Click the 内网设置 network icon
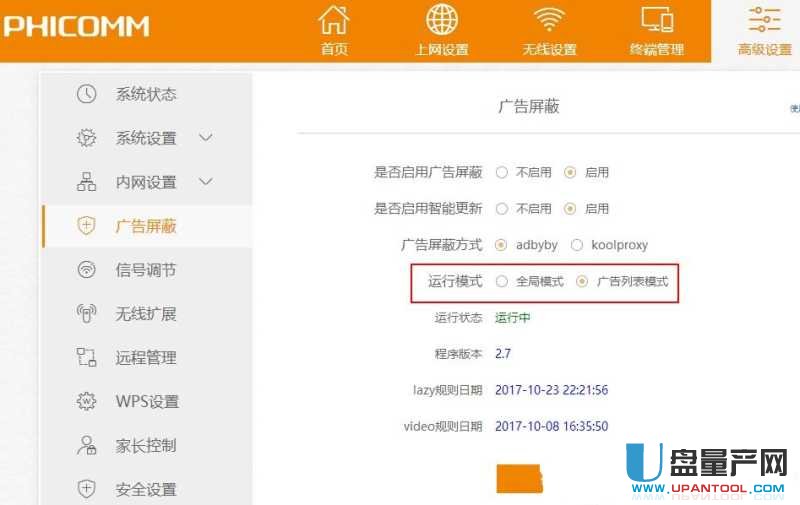This screenshot has height=505, width=800. (x=86, y=182)
